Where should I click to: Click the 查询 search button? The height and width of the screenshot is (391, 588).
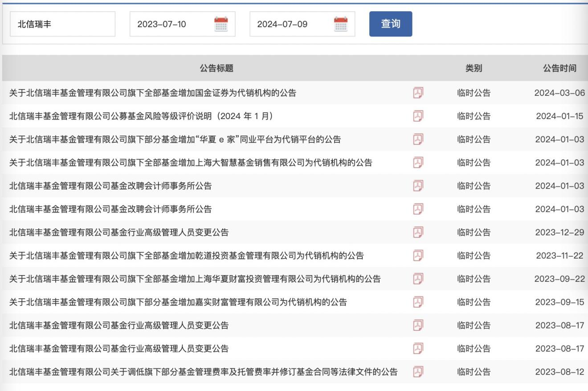[x=391, y=24]
